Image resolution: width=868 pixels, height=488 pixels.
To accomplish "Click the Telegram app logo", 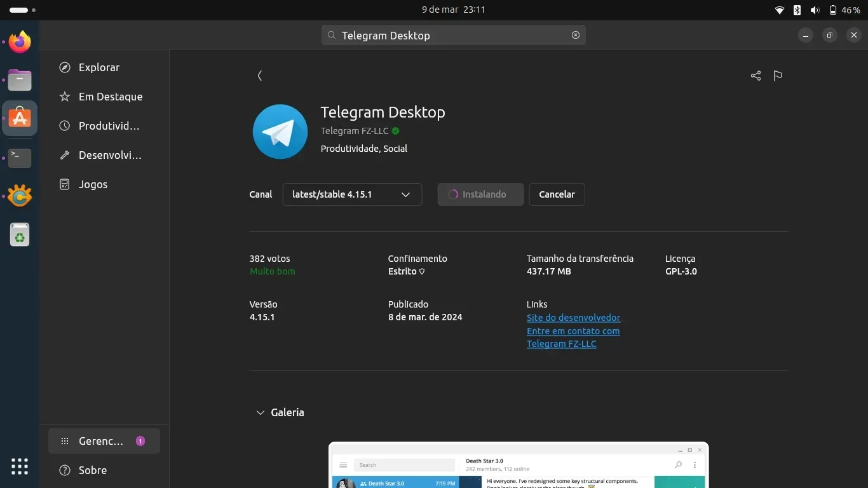I will coord(280,132).
